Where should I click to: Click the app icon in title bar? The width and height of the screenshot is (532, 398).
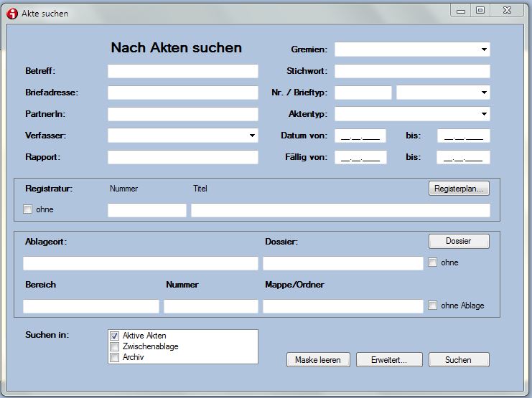click(x=11, y=13)
